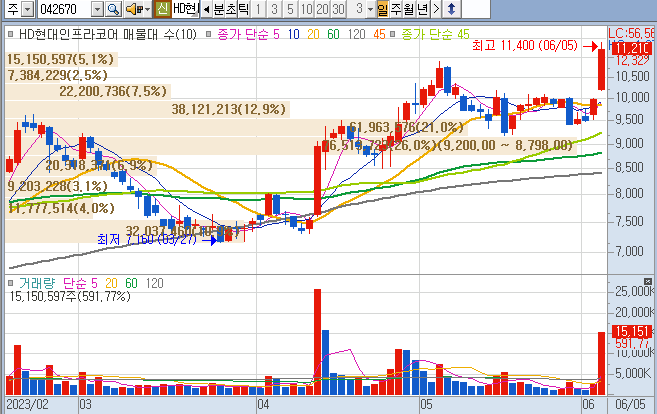The image size is (657, 414).
Task: Select the 10 interval button
Action: click(x=306, y=9)
